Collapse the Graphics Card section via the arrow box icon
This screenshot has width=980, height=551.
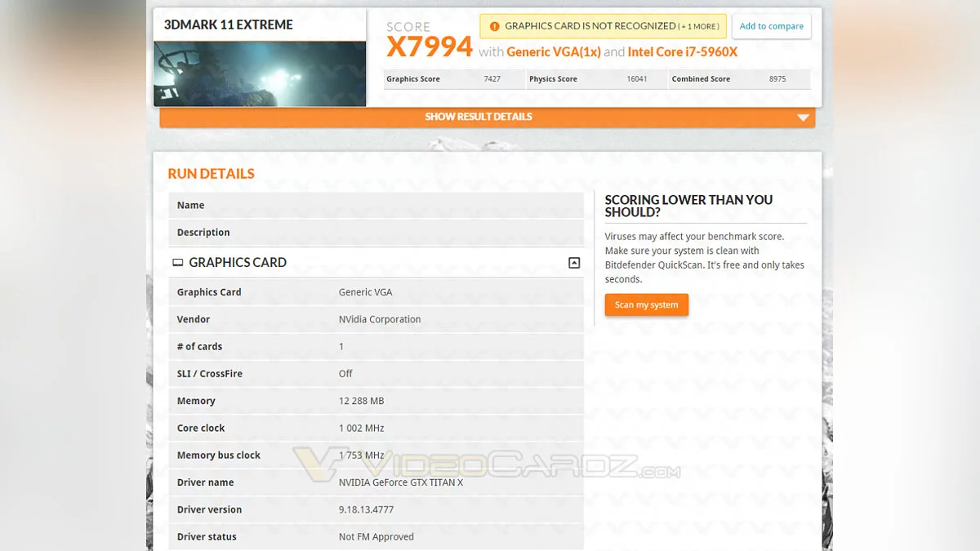point(574,263)
